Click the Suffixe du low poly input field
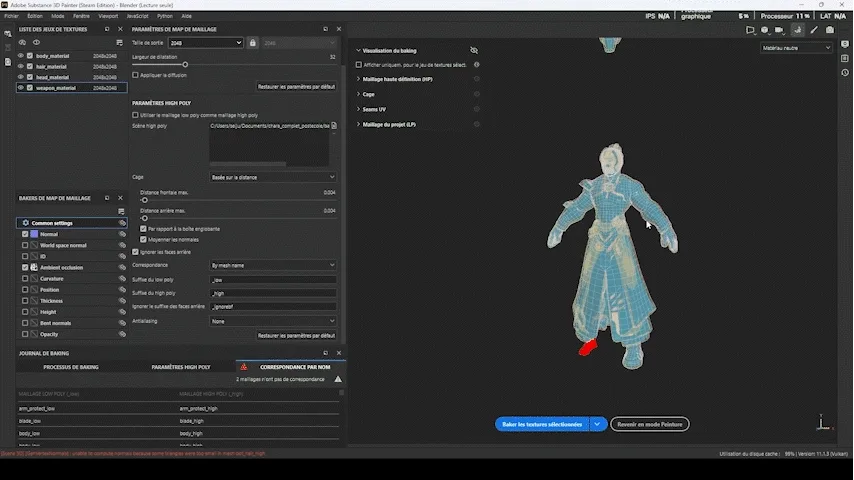This screenshot has height=480, width=854. click(x=272, y=280)
